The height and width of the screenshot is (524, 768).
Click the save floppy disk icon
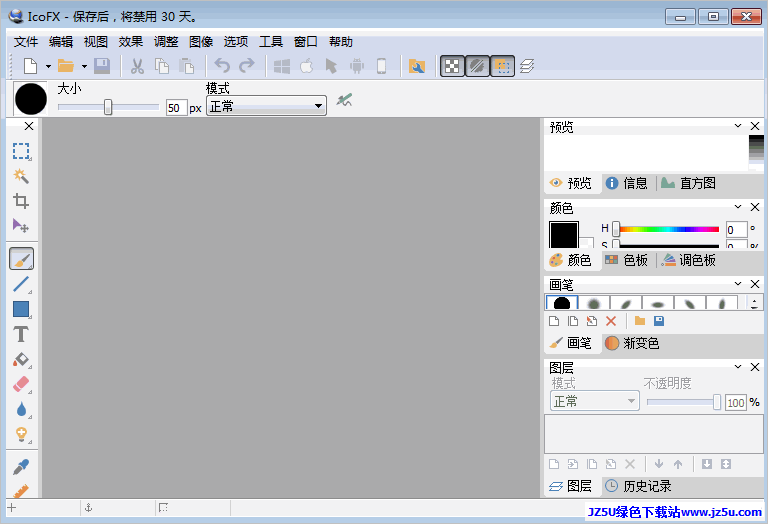click(102, 66)
